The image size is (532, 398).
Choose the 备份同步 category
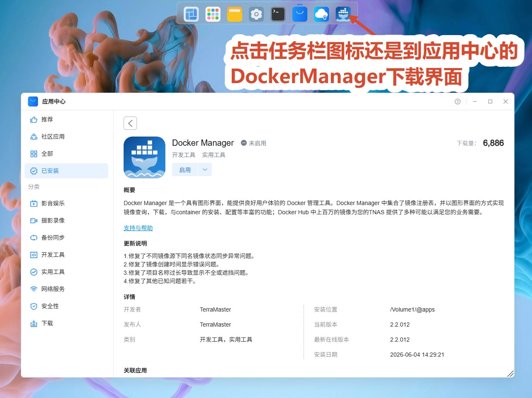coord(66,238)
